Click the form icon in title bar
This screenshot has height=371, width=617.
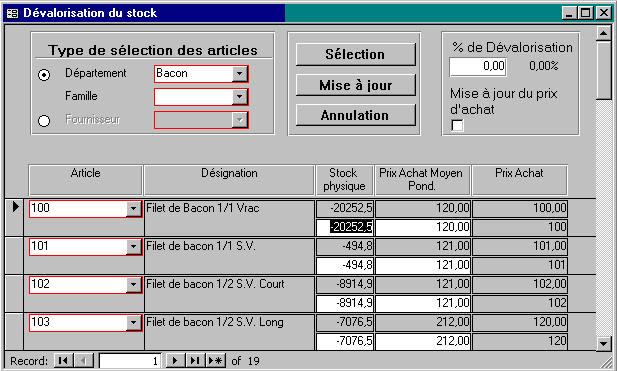(x=13, y=13)
